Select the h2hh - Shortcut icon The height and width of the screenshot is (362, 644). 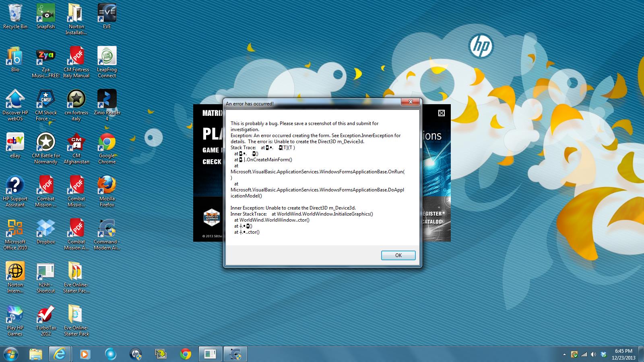pos(45,278)
